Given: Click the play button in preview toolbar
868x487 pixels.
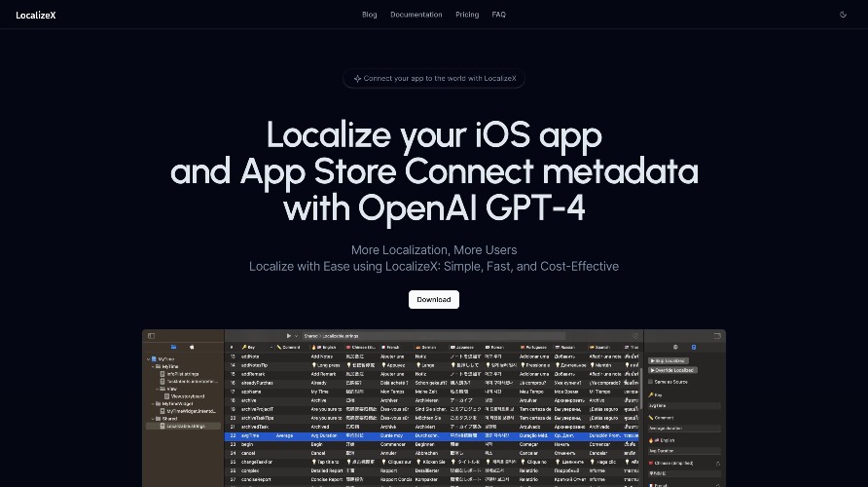Looking at the screenshot, I should coord(288,336).
